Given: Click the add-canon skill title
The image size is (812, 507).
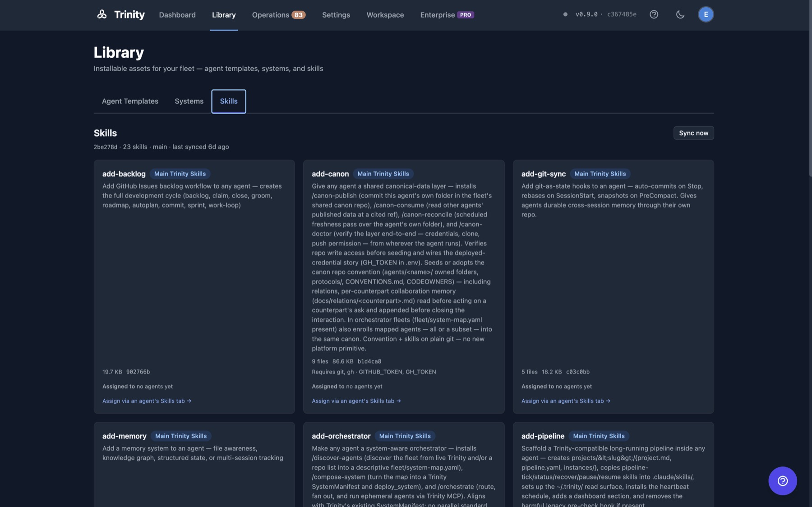Looking at the screenshot, I should [330, 174].
